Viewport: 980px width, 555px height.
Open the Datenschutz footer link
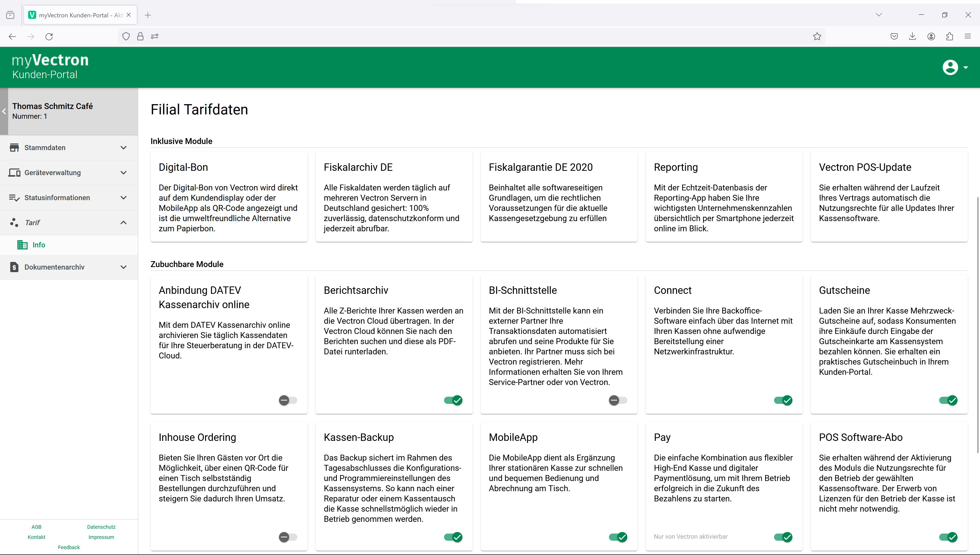pyautogui.click(x=101, y=527)
